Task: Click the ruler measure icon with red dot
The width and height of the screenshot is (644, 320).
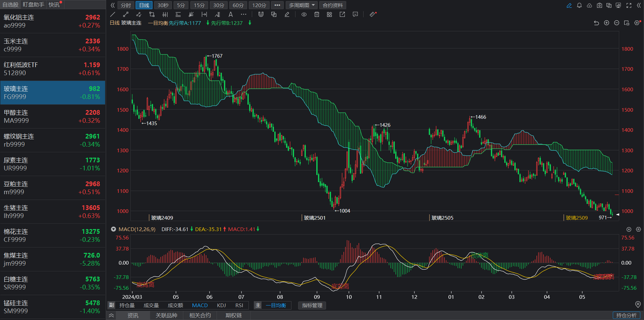Action: coord(373,15)
